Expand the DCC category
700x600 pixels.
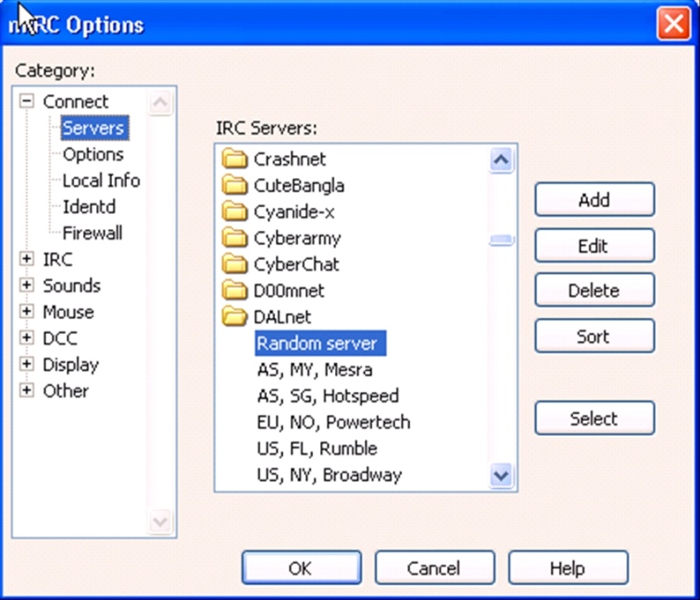tap(27, 338)
